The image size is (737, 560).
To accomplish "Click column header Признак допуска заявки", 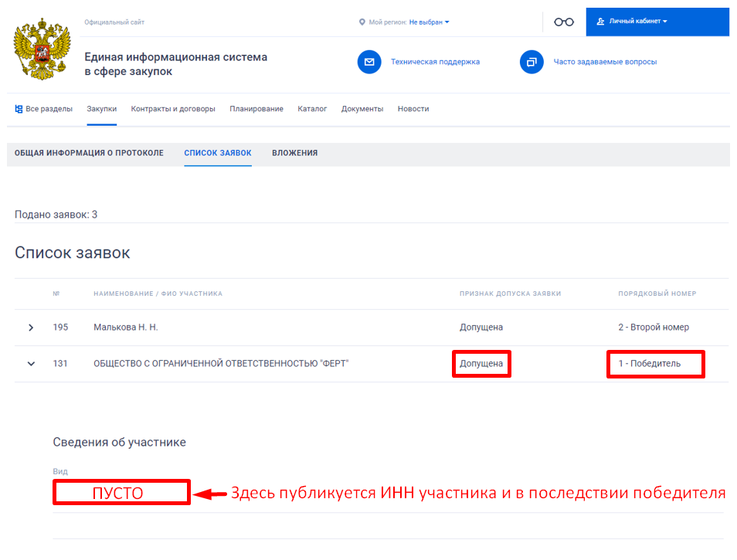I will 510,294.
